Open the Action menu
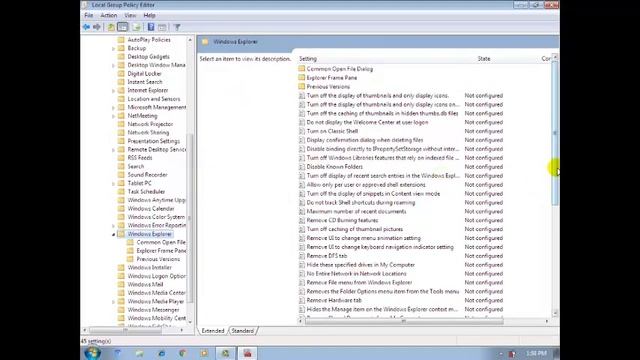Image resolution: width=640 pixels, height=360 pixels. [x=109, y=15]
